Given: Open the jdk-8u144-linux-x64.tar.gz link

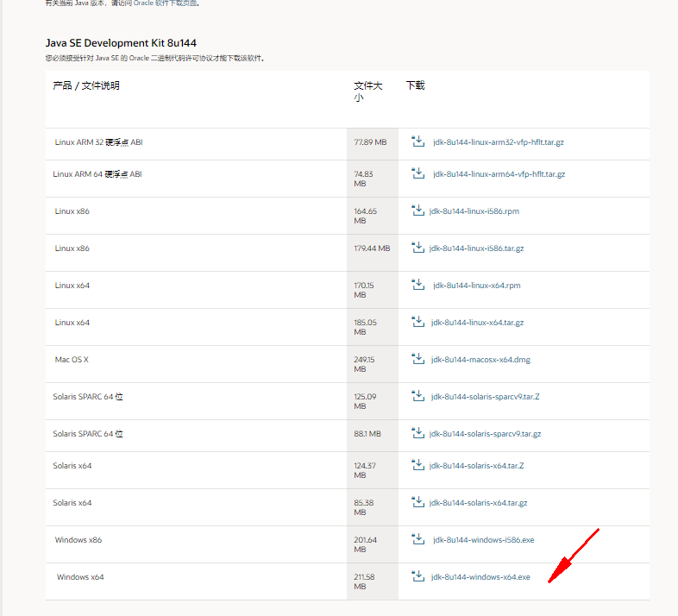Looking at the screenshot, I should tap(477, 323).
